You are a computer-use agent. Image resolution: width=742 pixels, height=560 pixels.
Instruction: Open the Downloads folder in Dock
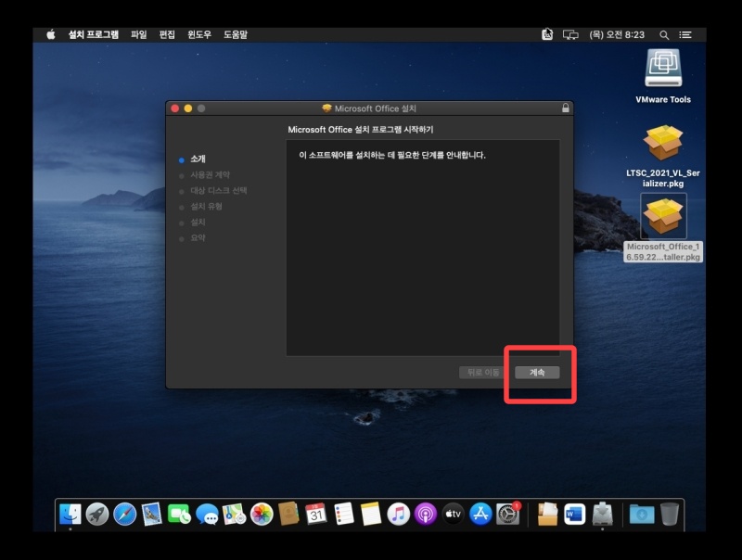click(x=642, y=515)
